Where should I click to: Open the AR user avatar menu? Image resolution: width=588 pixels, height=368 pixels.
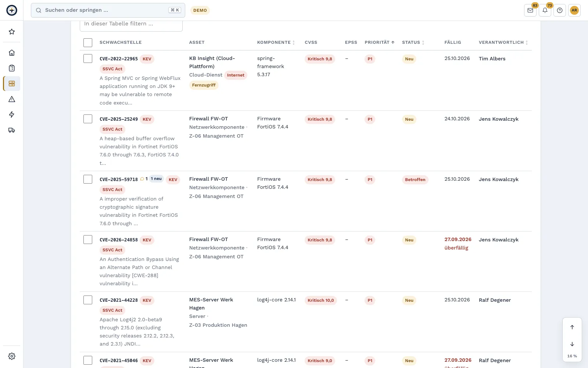574,10
